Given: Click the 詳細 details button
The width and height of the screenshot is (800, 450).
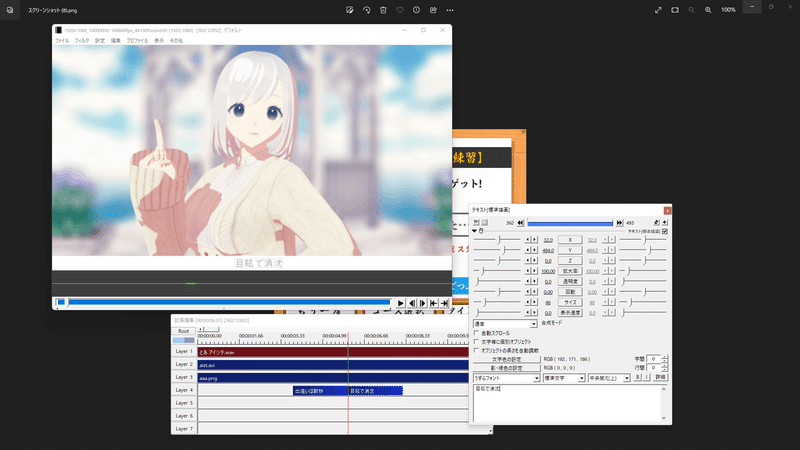Looking at the screenshot, I should point(660,378).
